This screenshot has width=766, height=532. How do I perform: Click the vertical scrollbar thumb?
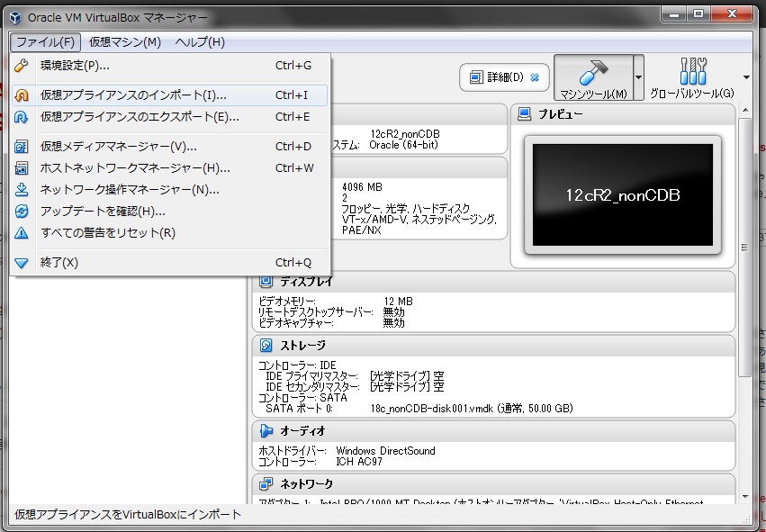coord(745,248)
